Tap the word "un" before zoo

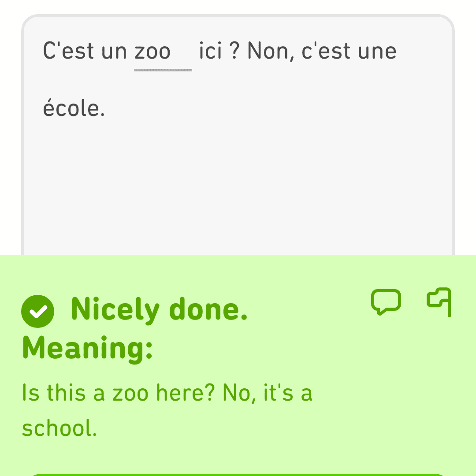(x=114, y=52)
